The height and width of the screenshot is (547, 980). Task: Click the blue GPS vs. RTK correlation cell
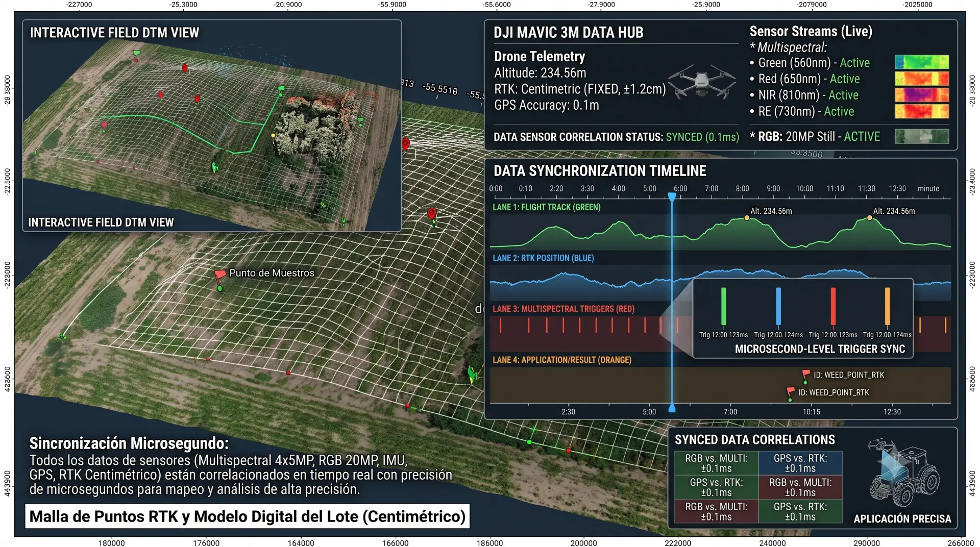click(800, 463)
